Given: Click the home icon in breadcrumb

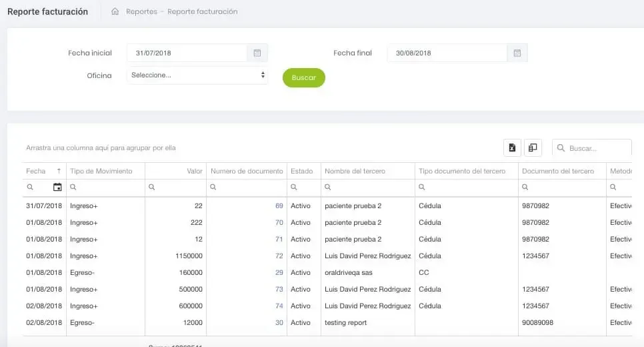Looking at the screenshot, I should [x=115, y=11].
